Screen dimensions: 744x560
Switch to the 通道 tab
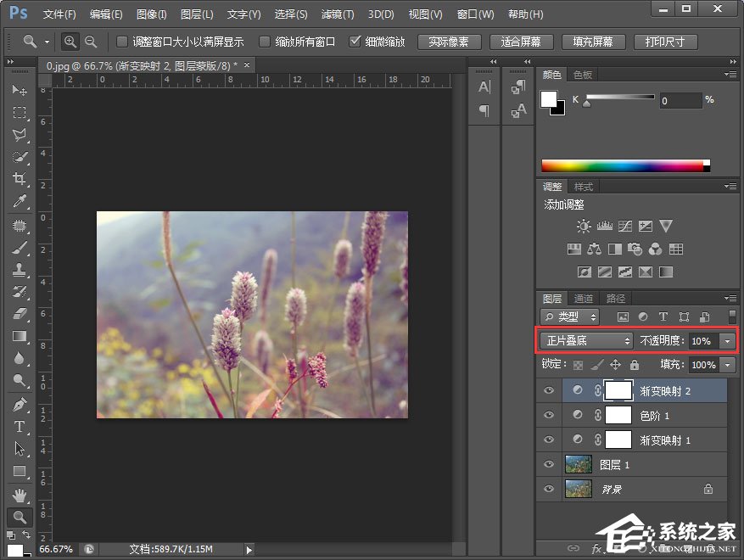tap(584, 298)
